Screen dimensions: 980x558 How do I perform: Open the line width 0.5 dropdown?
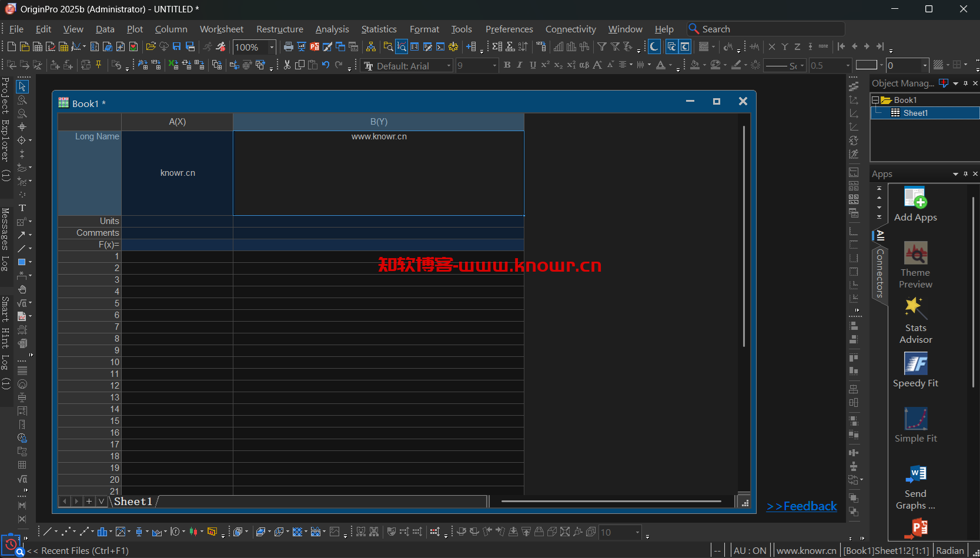point(848,66)
